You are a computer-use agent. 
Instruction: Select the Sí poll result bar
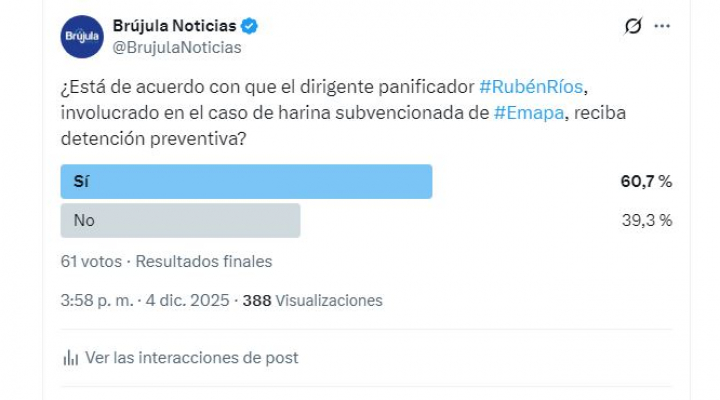coord(246,182)
